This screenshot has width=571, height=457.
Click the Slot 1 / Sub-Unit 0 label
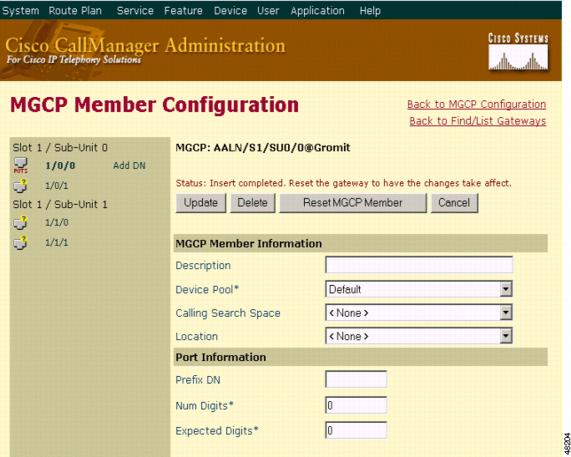click(x=60, y=148)
